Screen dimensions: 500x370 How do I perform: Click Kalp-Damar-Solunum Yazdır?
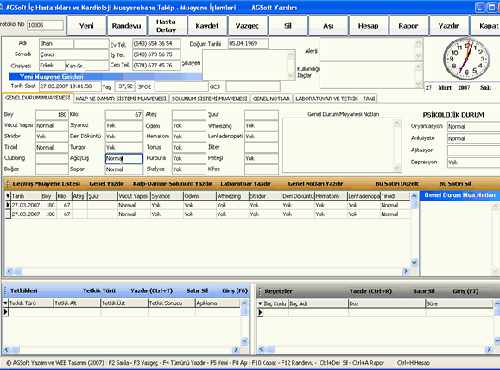click(x=172, y=184)
